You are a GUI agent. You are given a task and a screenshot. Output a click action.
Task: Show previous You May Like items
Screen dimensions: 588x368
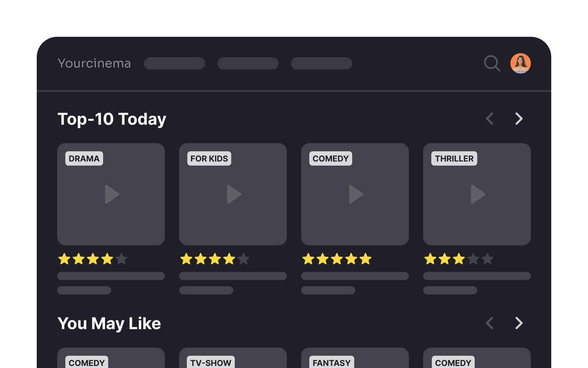490,323
